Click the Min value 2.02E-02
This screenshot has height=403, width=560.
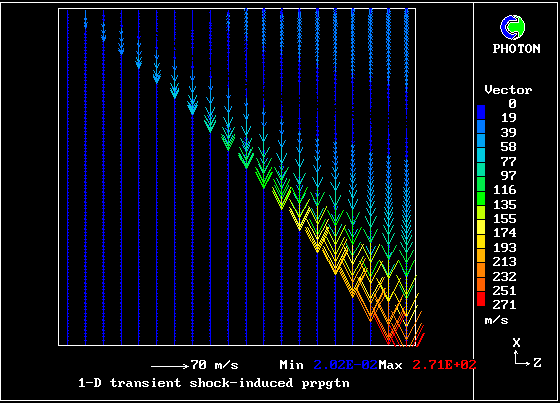click(x=345, y=365)
